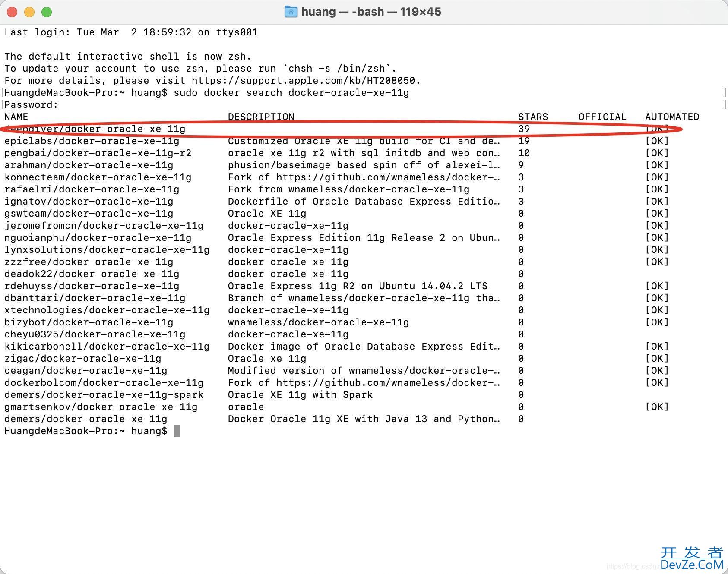Viewport: 728px width, 574px height.
Task: Click 'rdehuyss/docker-oracle-xe-11g' image name
Action: (x=92, y=286)
